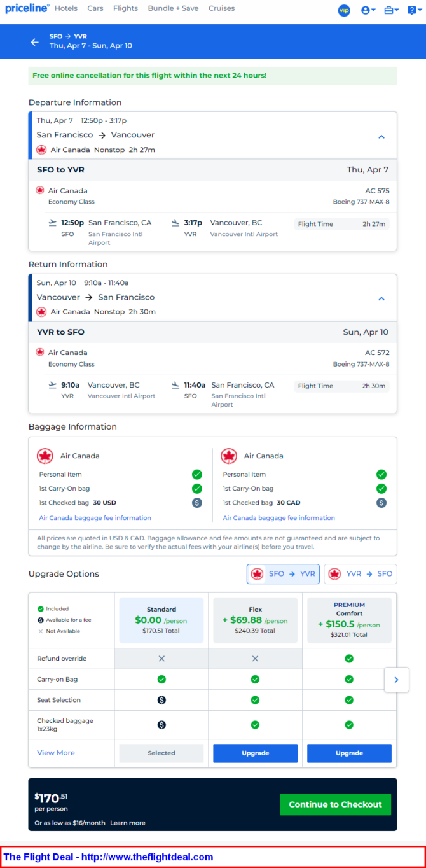Viewport: 426px width, 868px height.
Task: Open the trips briefcase dropdown
Action: [392, 10]
